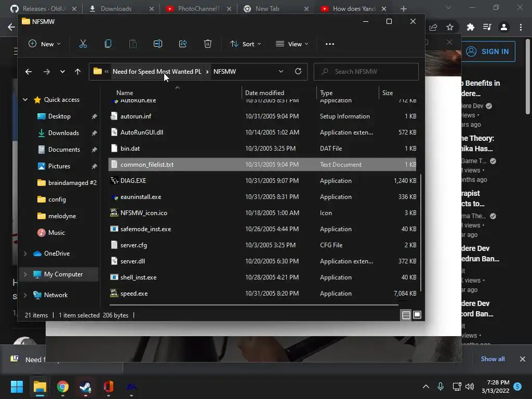
Task: Open recent locations chevron dropdown
Action: 62,72
